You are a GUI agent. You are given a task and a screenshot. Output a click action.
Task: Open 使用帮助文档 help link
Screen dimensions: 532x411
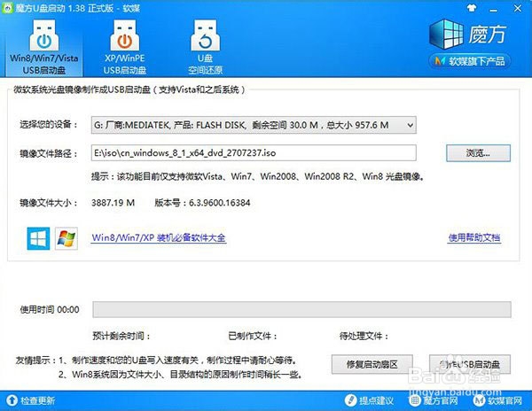[474, 237]
